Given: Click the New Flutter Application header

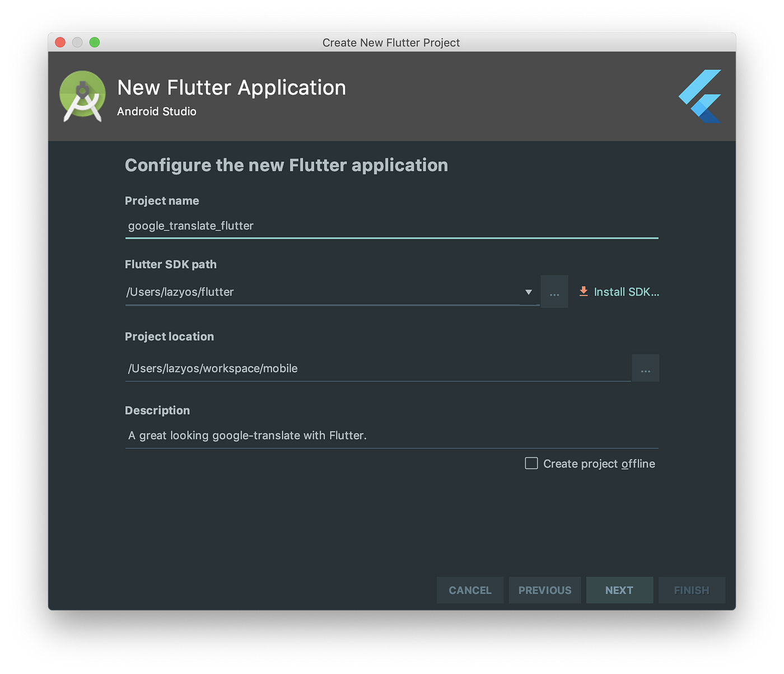Looking at the screenshot, I should pos(231,87).
